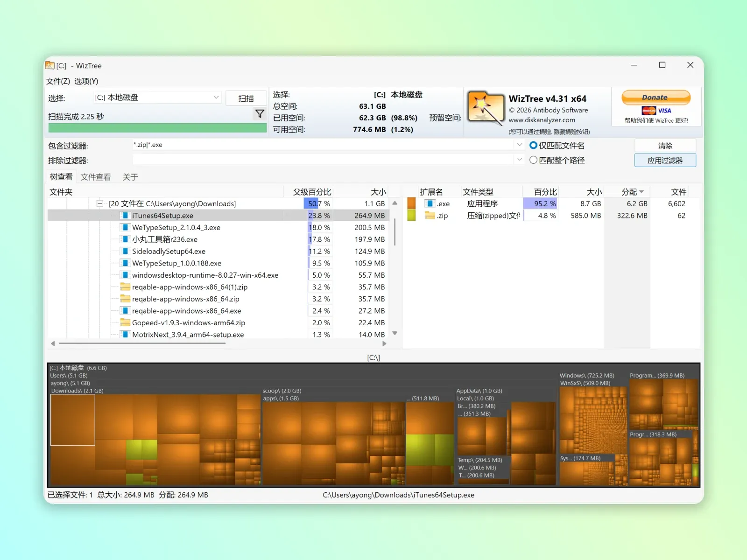The width and height of the screenshot is (747, 560).
Task: Expand the 包含过滤器 history dropdown
Action: [x=520, y=145]
